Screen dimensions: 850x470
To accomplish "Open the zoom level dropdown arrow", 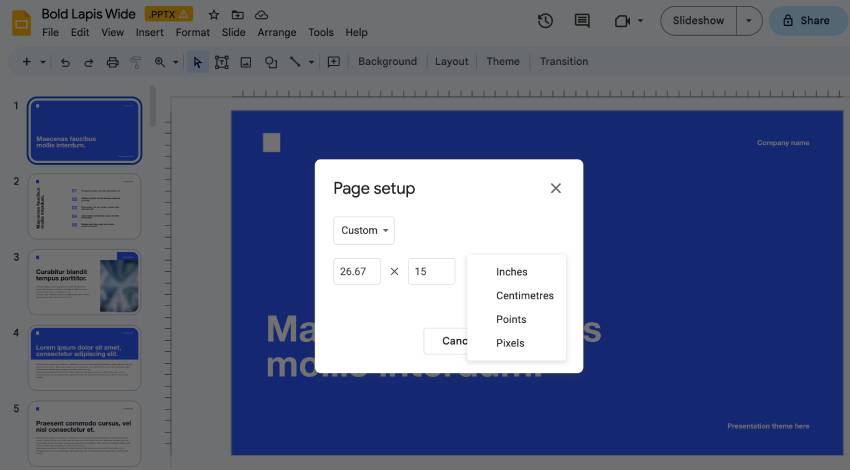I will coord(175,62).
